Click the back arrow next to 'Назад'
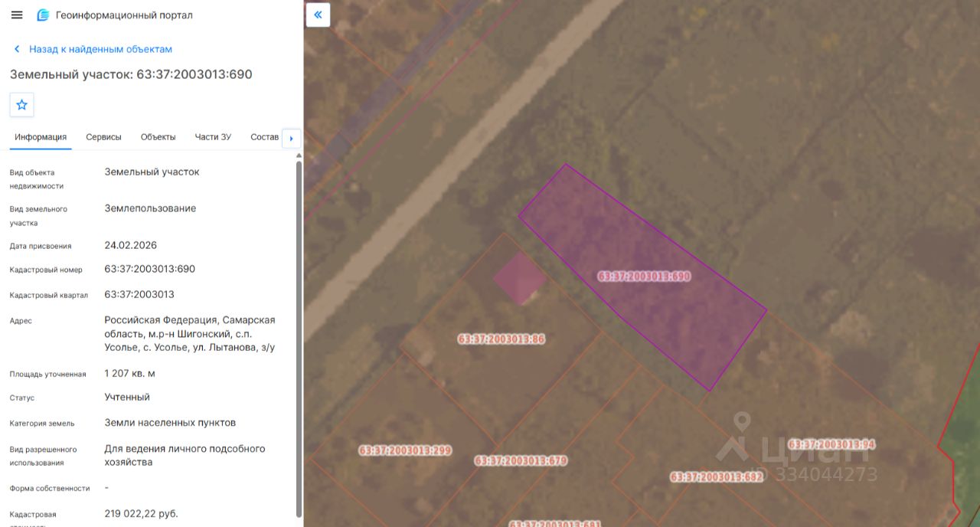This screenshot has height=527, width=980. [17, 49]
